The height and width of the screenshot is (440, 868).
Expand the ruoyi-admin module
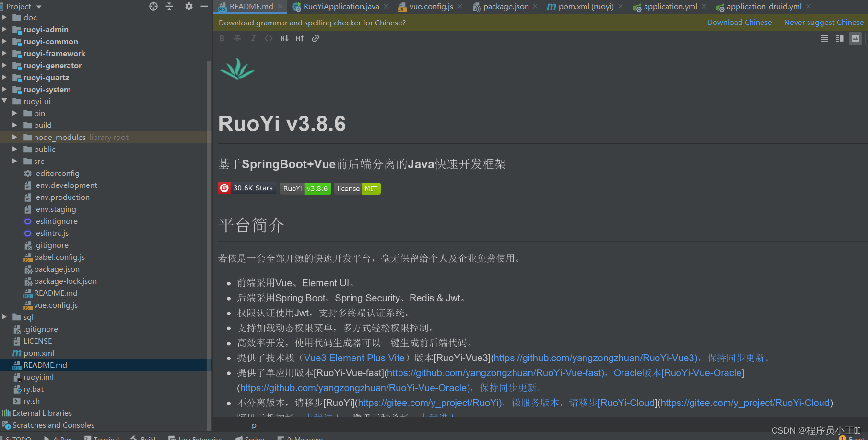4,29
